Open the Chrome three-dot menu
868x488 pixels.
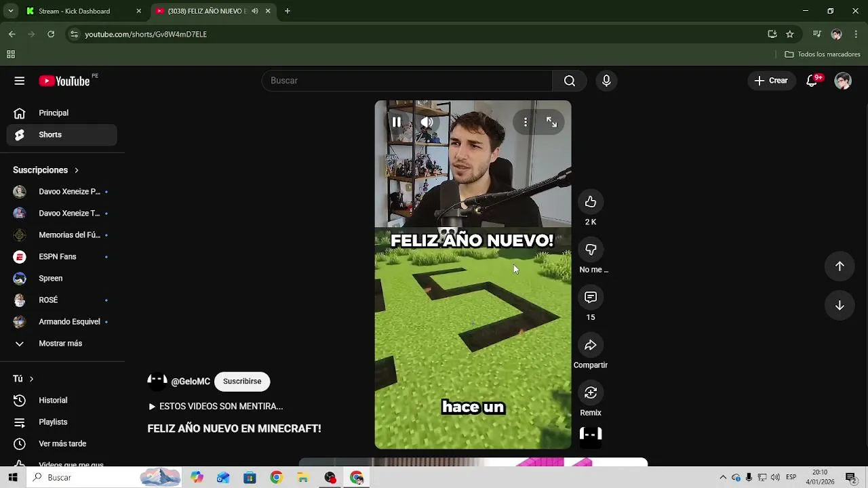(855, 34)
